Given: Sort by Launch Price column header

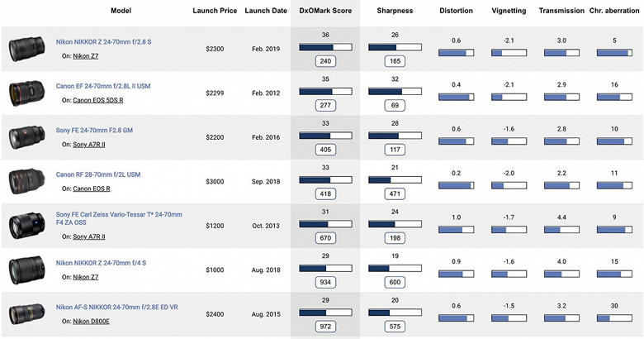Looking at the screenshot, I should point(215,12).
